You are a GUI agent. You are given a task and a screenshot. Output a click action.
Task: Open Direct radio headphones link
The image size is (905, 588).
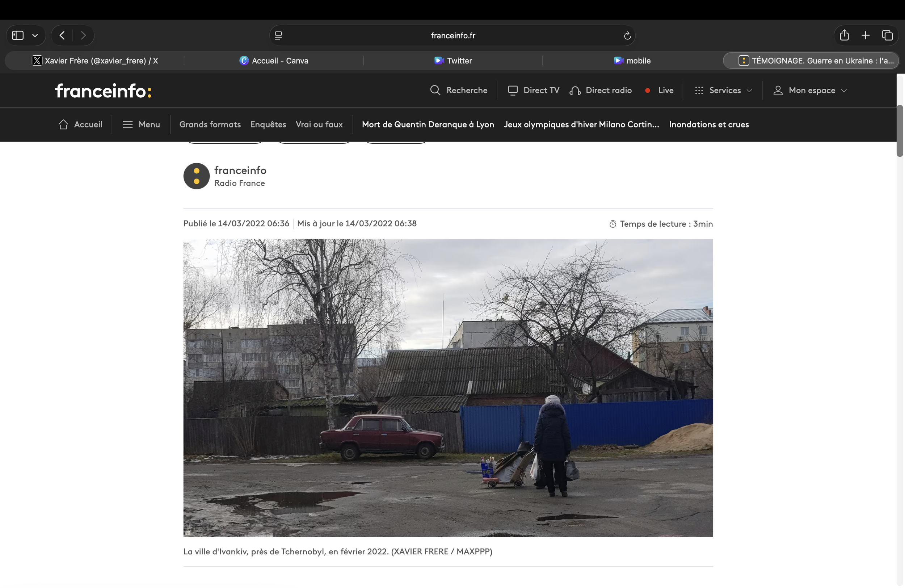coord(601,91)
